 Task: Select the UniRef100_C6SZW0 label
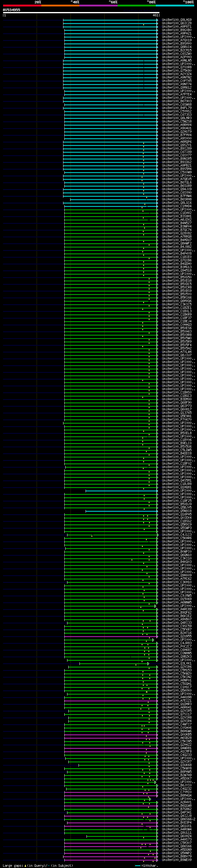[177, 54]
